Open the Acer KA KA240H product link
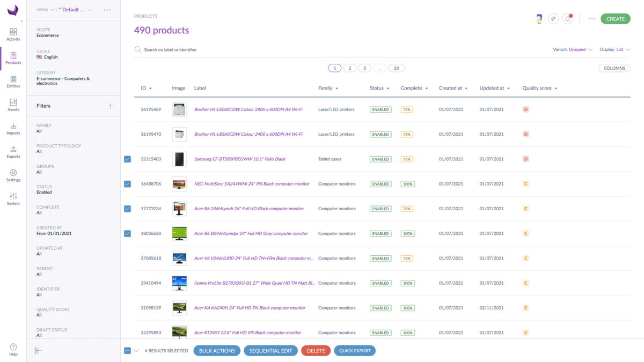This screenshot has width=644, height=362. (250, 308)
